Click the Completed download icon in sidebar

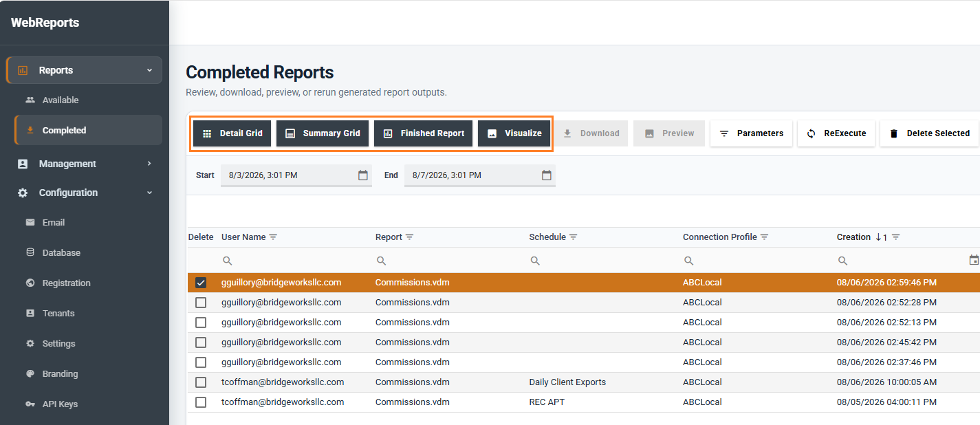tap(30, 130)
